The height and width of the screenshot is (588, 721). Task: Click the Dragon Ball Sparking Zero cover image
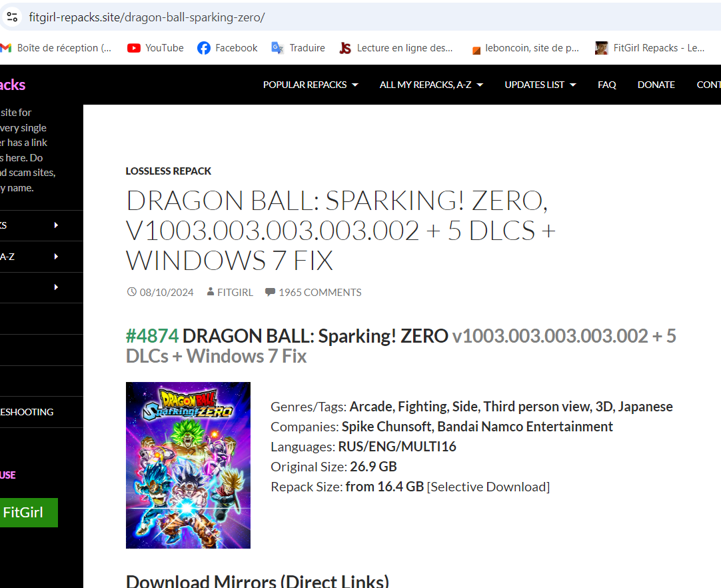pos(188,465)
